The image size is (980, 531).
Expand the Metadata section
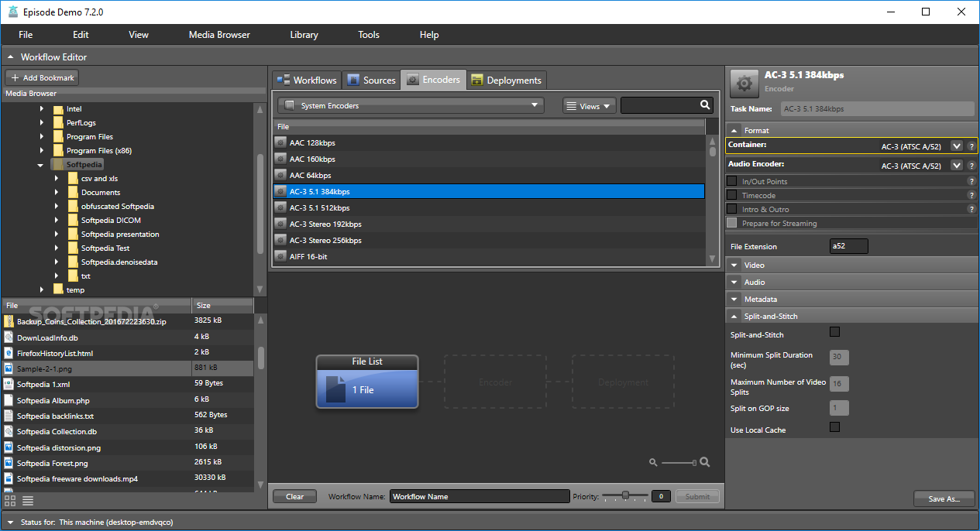pos(734,300)
